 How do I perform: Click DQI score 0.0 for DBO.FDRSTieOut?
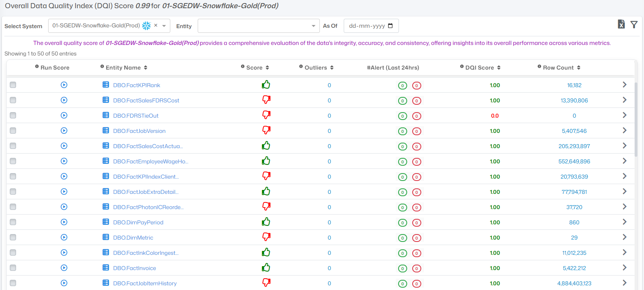pyautogui.click(x=495, y=116)
